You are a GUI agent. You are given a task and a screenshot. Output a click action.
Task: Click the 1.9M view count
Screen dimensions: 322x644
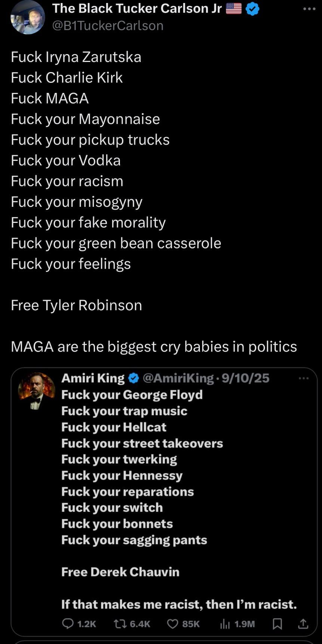click(244, 624)
